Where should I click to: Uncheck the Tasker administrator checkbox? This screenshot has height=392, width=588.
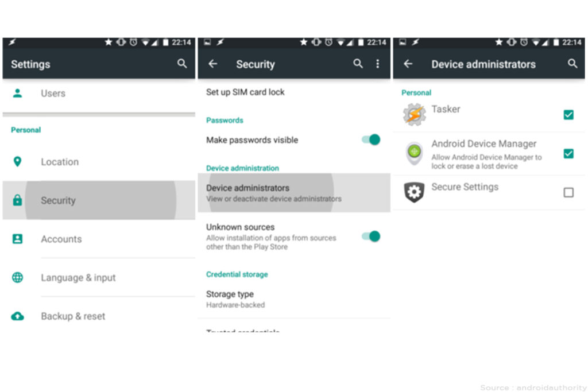pyautogui.click(x=568, y=115)
